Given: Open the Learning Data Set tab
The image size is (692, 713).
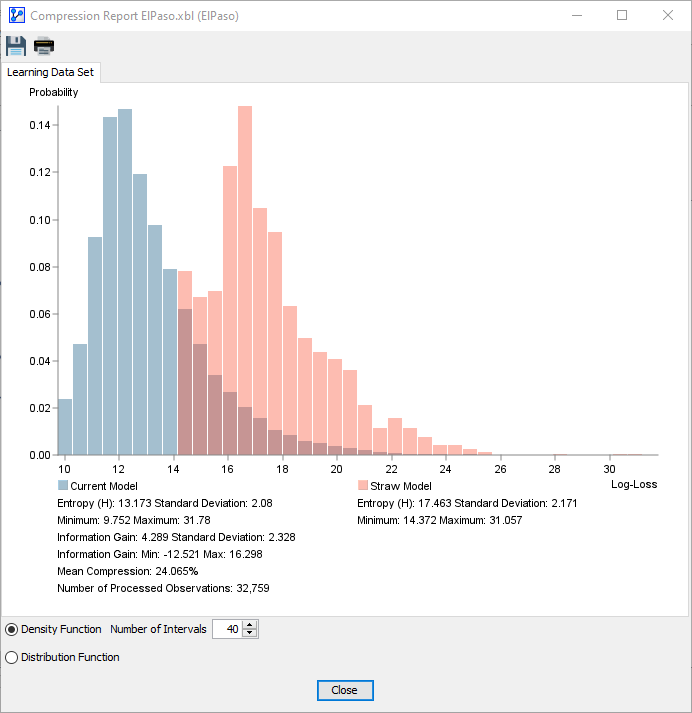Looking at the screenshot, I should 50,72.
